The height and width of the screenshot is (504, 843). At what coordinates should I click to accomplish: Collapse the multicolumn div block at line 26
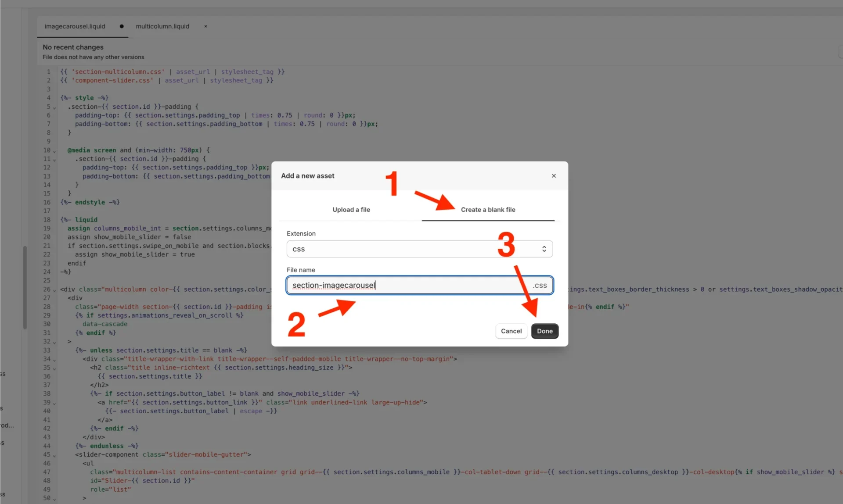pyautogui.click(x=54, y=290)
